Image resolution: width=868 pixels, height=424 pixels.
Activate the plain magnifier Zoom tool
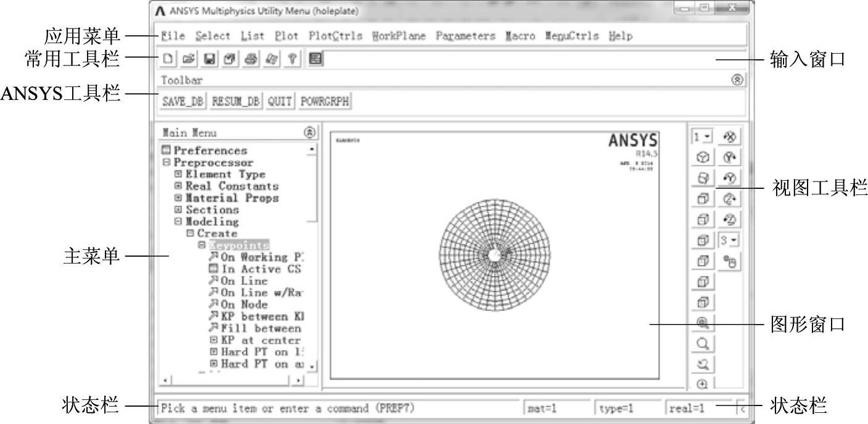[x=703, y=344]
